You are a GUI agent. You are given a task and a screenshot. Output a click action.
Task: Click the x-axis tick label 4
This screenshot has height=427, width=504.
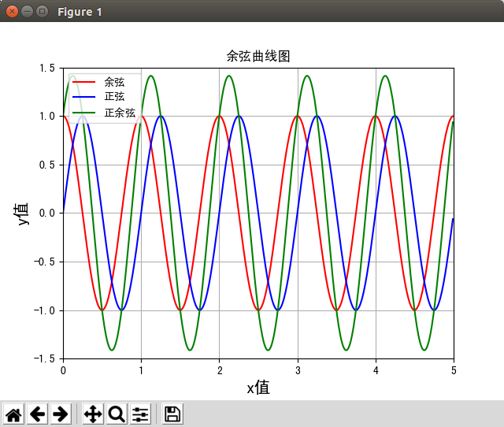[x=376, y=371]
